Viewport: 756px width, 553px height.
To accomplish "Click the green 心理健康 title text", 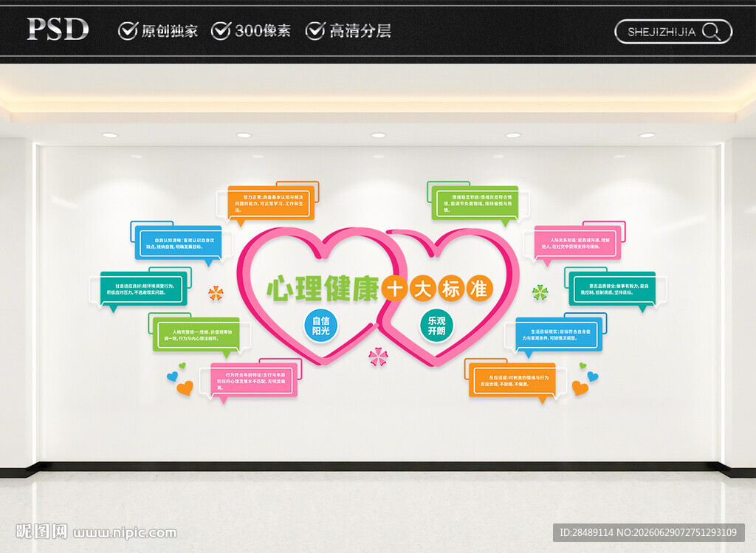I will (x=323, y=288).
